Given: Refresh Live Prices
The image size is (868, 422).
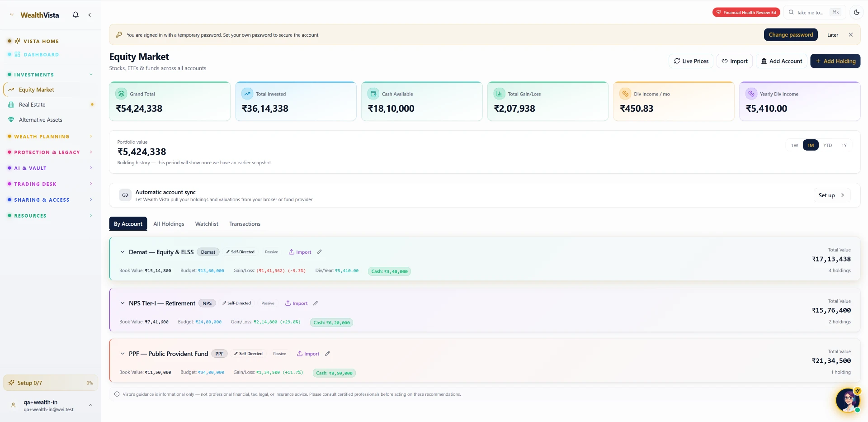Looking at the screenshot, I should (691, 61).
